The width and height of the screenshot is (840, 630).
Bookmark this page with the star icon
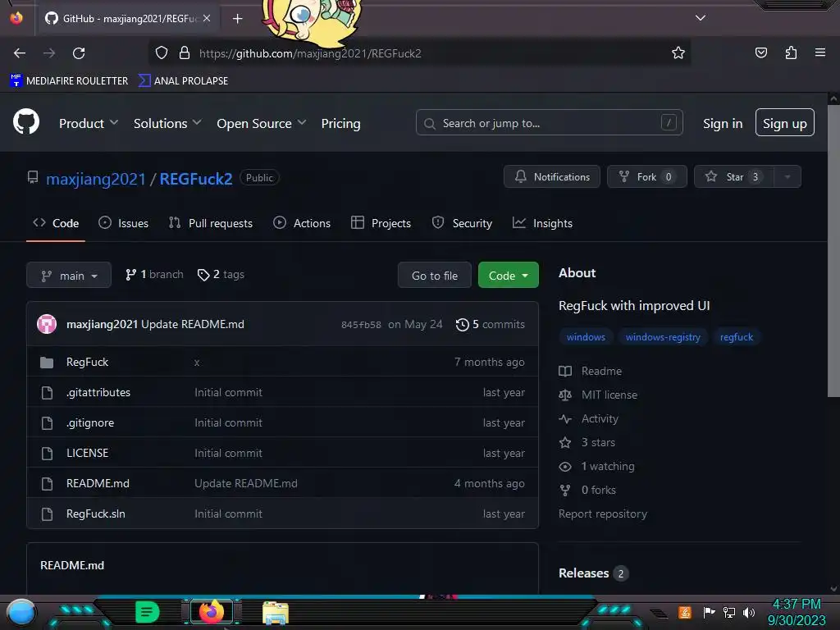[x=678, y=52]
